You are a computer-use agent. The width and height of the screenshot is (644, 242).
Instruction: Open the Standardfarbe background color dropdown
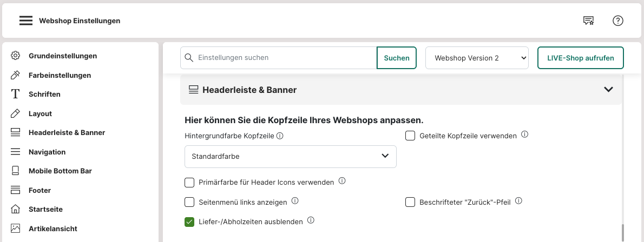coord(290,156)
